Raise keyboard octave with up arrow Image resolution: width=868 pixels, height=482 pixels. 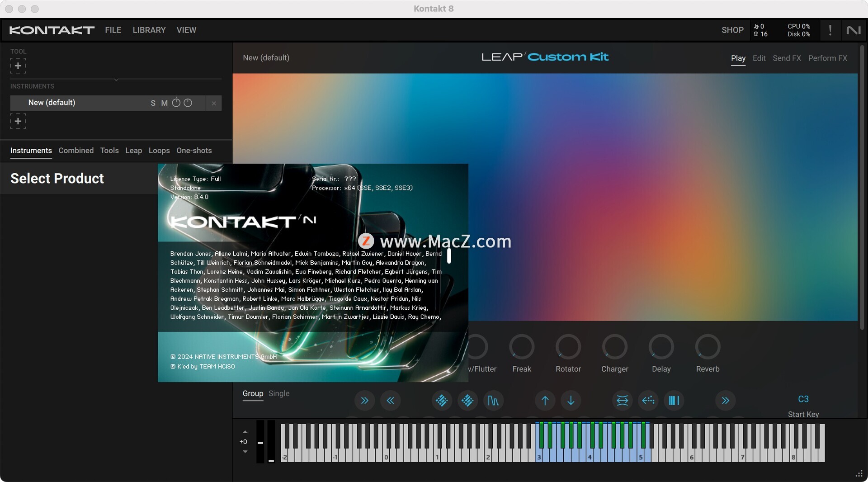coord(245,432)
